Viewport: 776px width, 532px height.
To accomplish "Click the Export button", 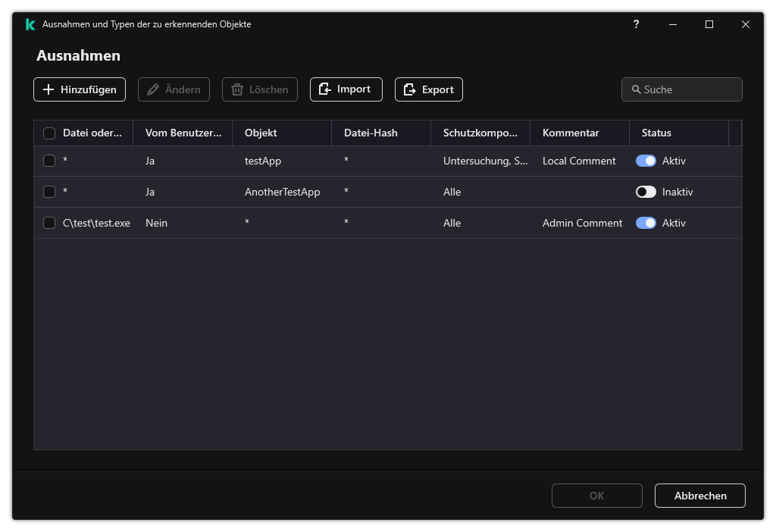I will 428,89.
